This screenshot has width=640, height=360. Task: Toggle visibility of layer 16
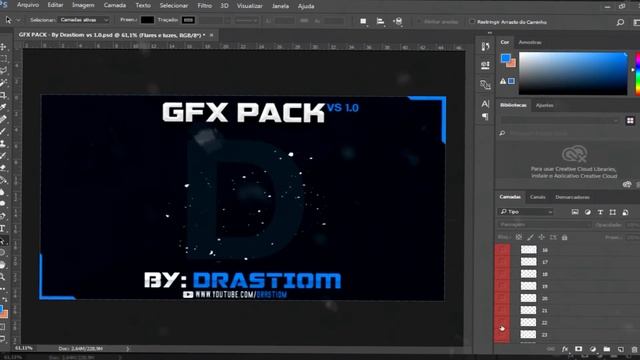(502, 249)
